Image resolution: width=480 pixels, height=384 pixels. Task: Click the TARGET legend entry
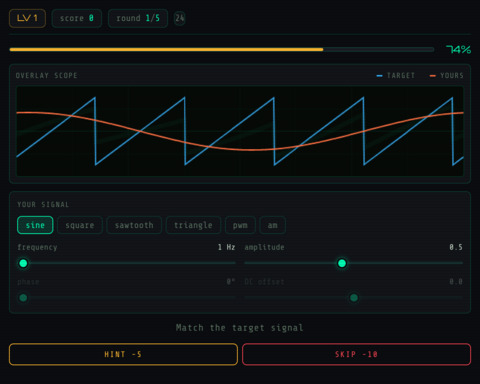pos(396,76)
